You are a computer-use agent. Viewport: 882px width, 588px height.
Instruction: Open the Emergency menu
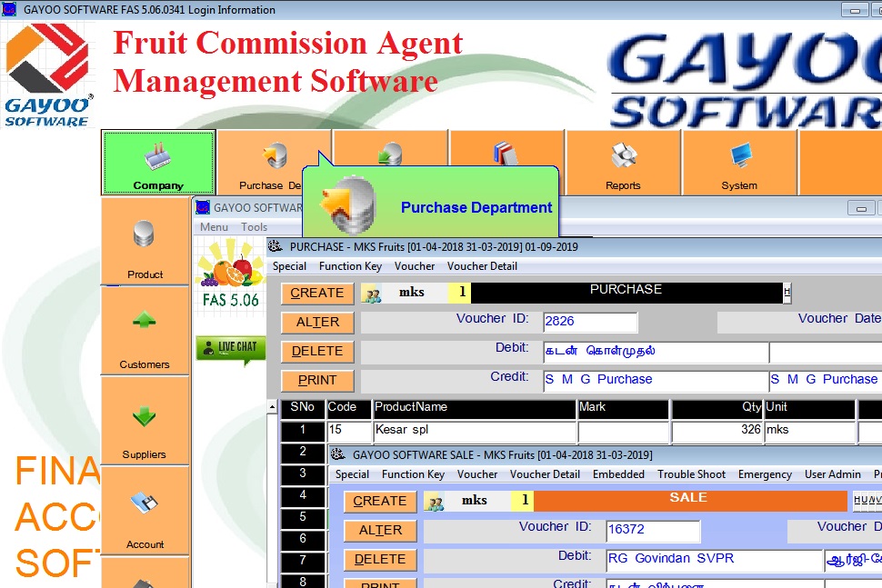tap(765, 474)
